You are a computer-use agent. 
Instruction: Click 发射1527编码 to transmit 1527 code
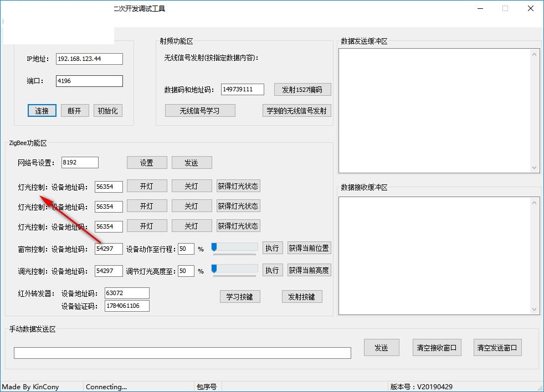click(x=304, y=89)
